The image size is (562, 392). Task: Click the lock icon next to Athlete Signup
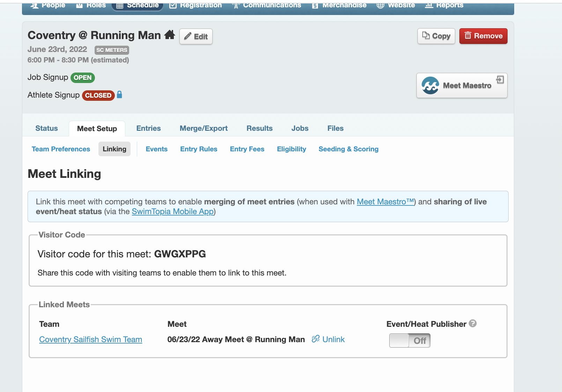(119, 95)
